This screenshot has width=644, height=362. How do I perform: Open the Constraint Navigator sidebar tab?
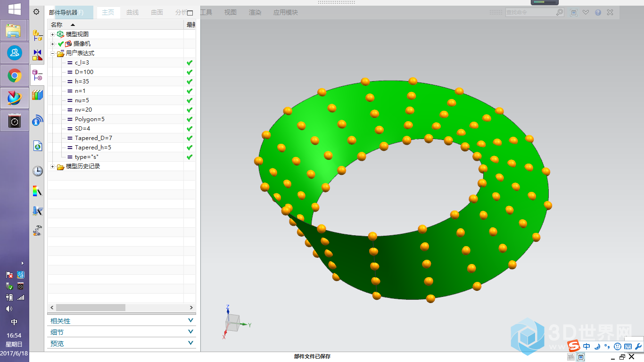coord(38,55)
